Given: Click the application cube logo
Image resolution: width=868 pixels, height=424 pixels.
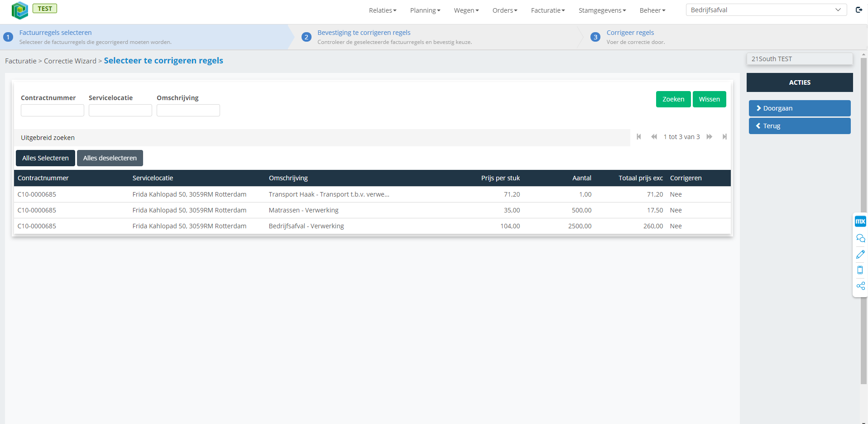Looking at the screenshot, I should (19, 10).
